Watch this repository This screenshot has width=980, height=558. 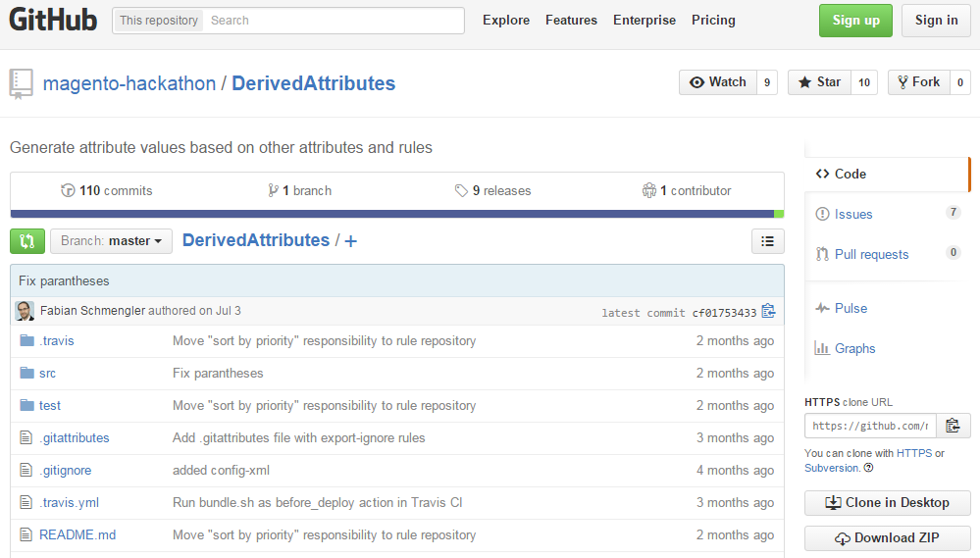point(718,82)
